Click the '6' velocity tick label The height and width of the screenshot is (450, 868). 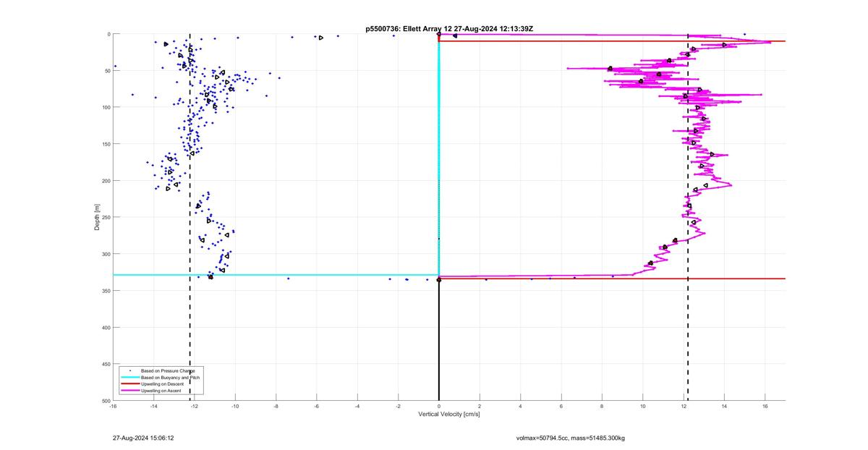[x=561, y=407]
